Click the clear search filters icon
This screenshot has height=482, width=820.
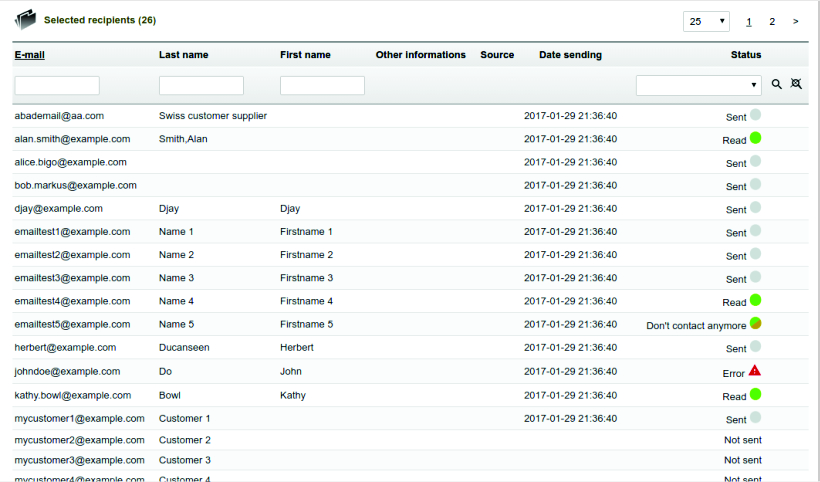tap(796, 85)
